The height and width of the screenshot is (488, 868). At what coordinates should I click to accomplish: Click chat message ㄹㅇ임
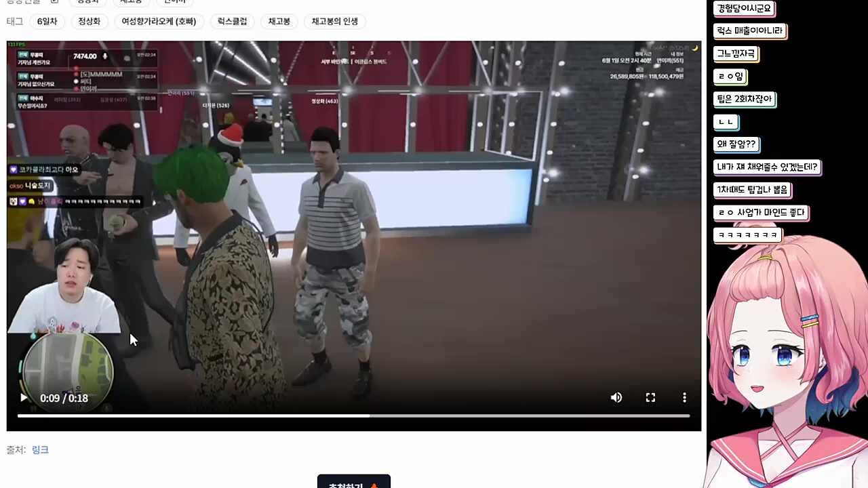tap(730, 77)
